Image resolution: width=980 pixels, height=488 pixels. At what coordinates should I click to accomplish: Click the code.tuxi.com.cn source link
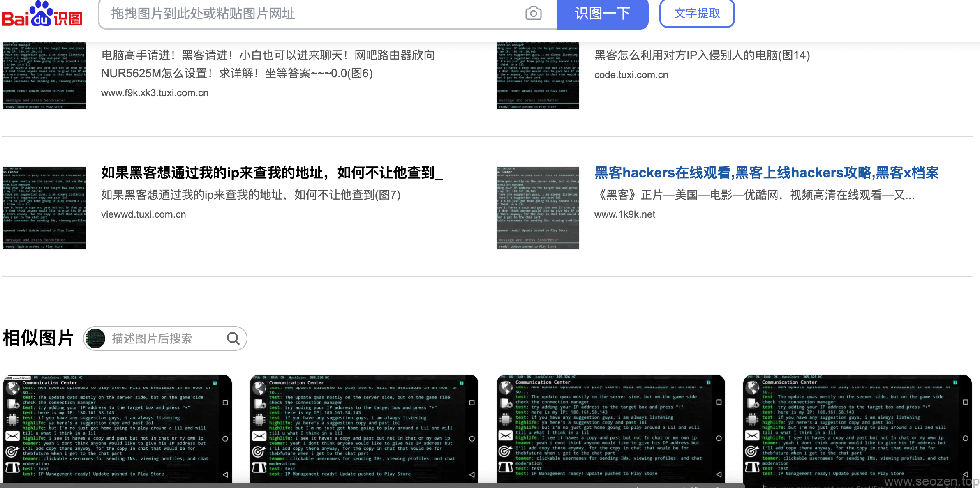(x=631, y=74)
